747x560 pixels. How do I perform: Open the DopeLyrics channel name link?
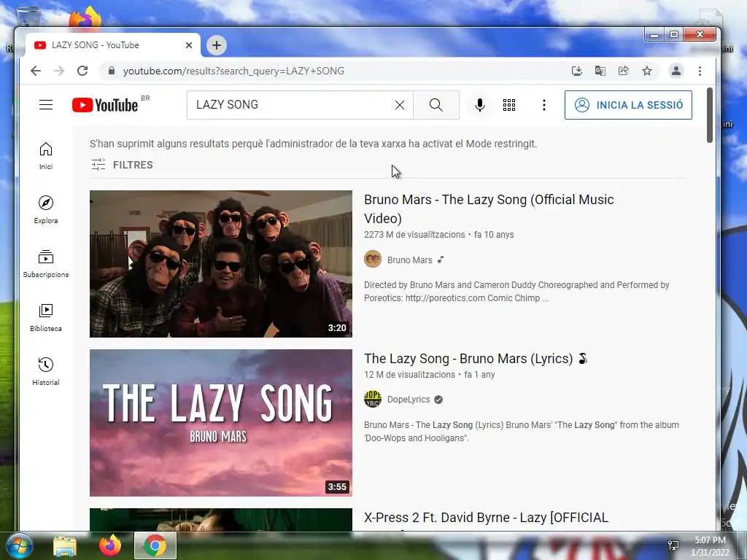pos(409,400)
